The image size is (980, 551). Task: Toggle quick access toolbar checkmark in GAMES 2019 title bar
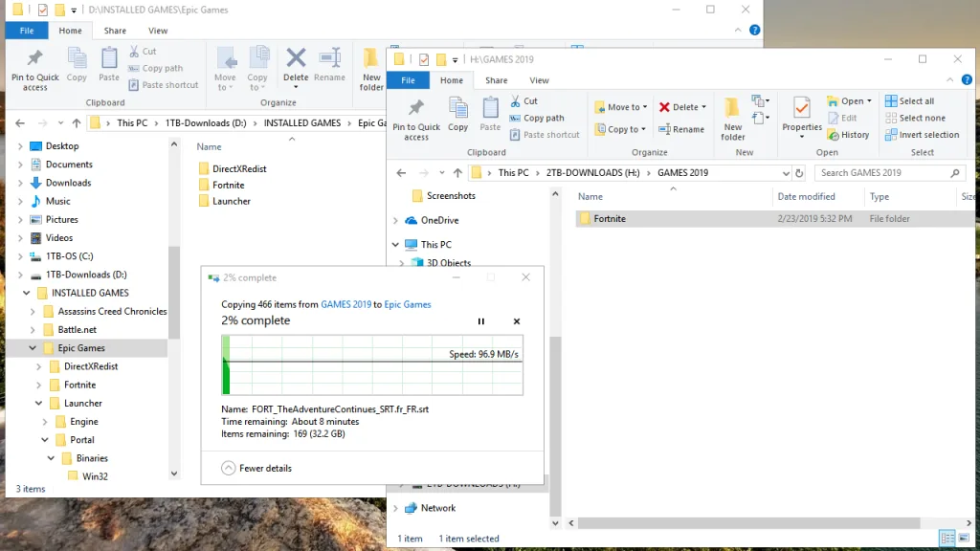click(x=424, y=60)
